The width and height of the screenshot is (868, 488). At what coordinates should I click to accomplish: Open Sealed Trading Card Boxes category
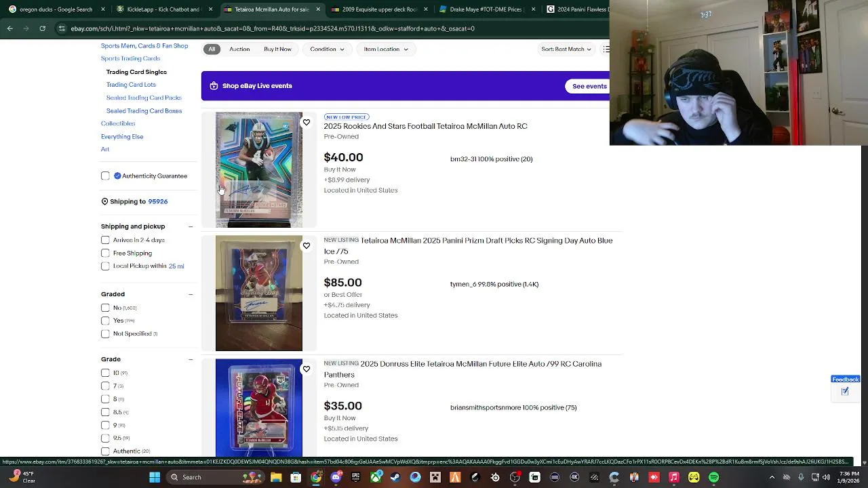click(x=144, y=110)
